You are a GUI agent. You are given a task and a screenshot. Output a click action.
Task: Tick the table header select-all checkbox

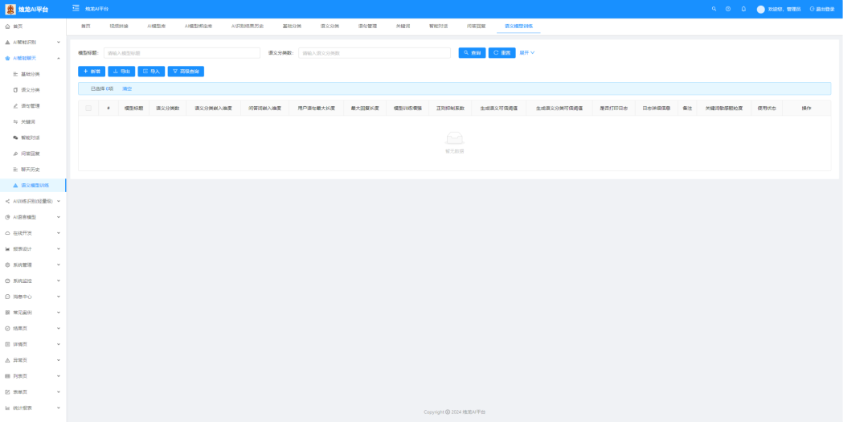click(88, 108)
